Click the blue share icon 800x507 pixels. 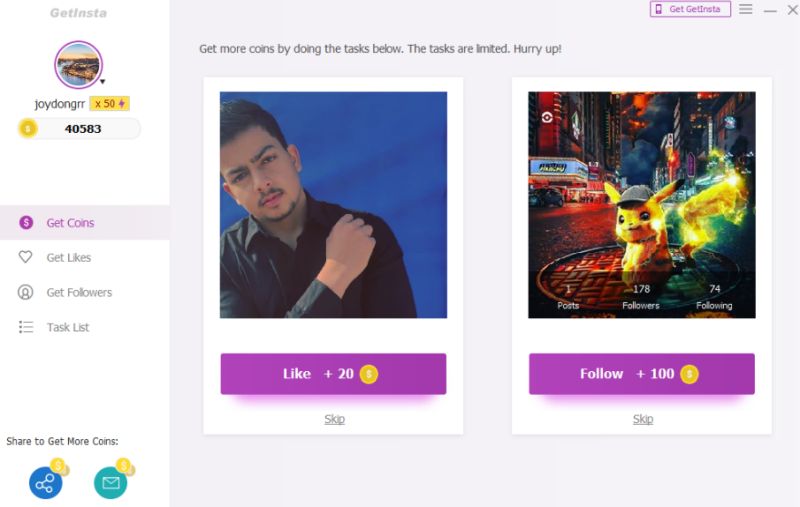click(45, 483)
